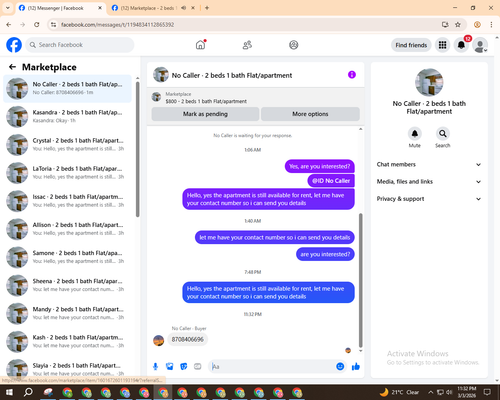Open the Friends icon in top navigation
The image size is (500, 400).
pyautogui.click(x=247, y=45)
